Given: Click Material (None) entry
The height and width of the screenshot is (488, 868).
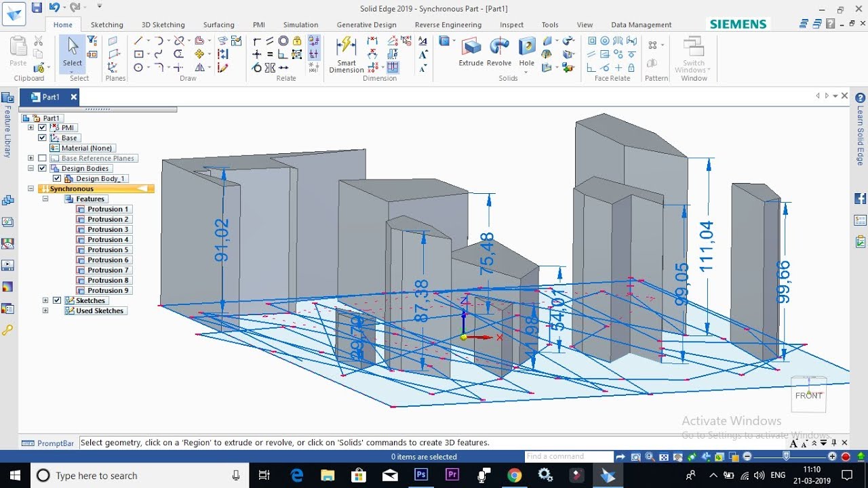Looking at the screenshot, I should click(82, 148).
